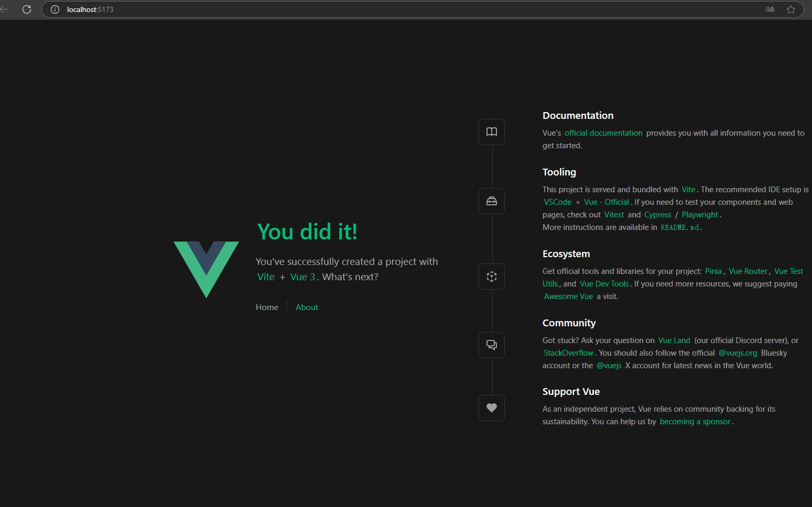This screenshot has height=507, width=812.
Task: Open the Vitest link
Action: [x=614, y=215]
